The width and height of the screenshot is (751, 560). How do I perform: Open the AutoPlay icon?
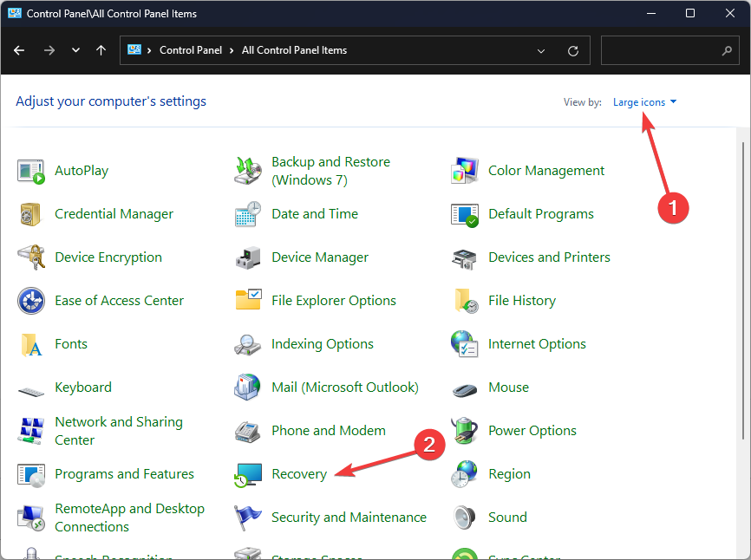(31, 171)
